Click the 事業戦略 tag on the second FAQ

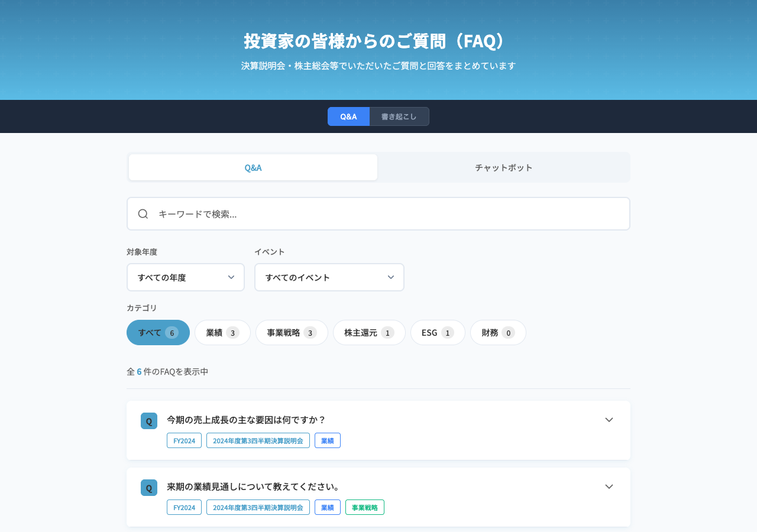click(364, 507)
